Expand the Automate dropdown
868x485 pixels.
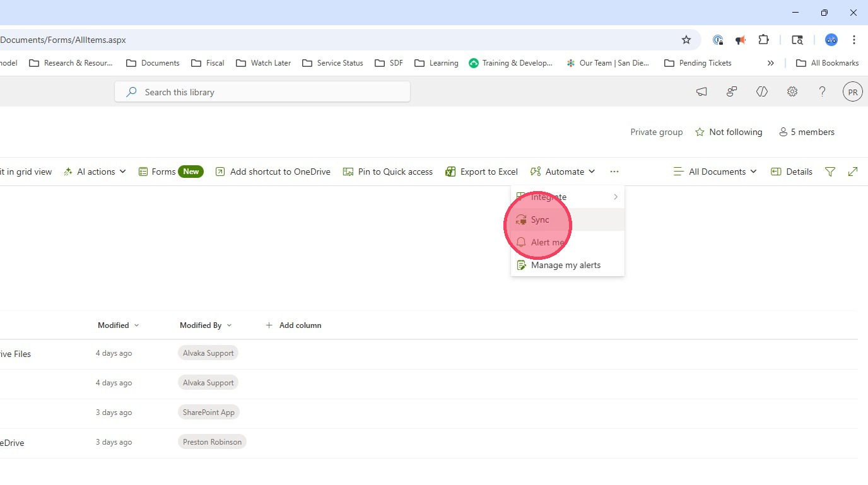tap(563, 172)
